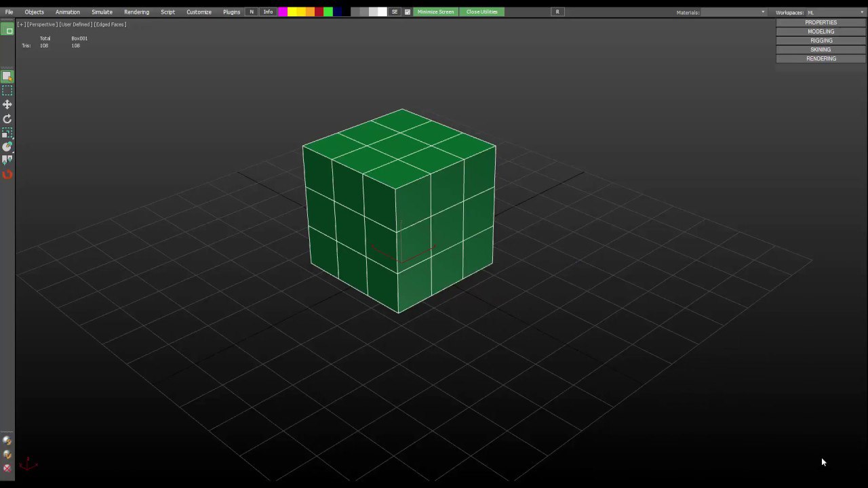Click the Minimize Screen button
Image resolution: width=868 pixels, height=488 pixels.
point(435,12)
